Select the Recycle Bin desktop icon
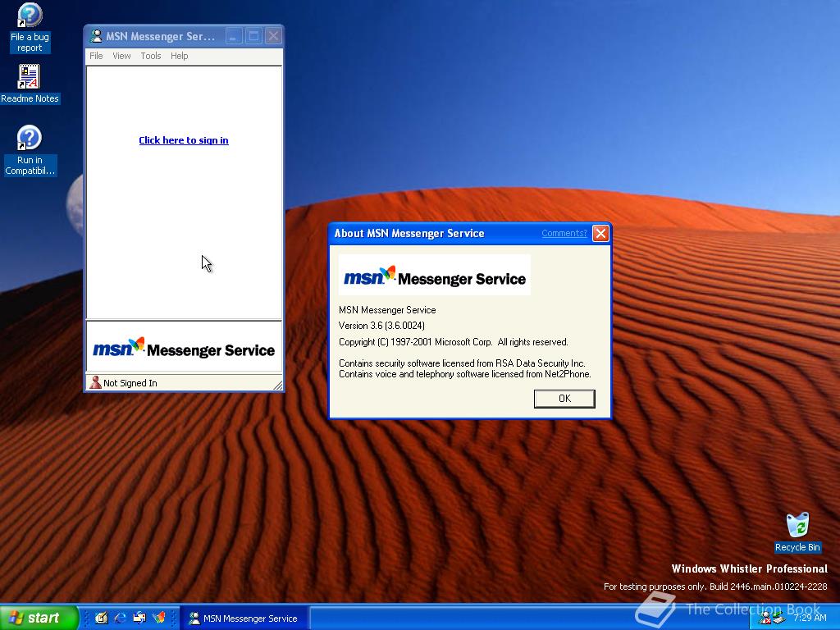 (x=797, y=532)
